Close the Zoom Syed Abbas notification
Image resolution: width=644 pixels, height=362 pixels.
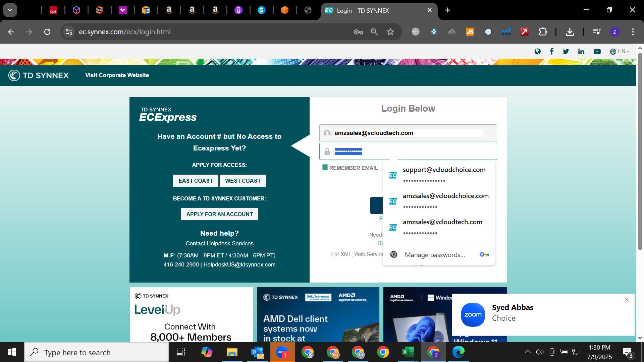pyautogui.click(x=627, y=300)
